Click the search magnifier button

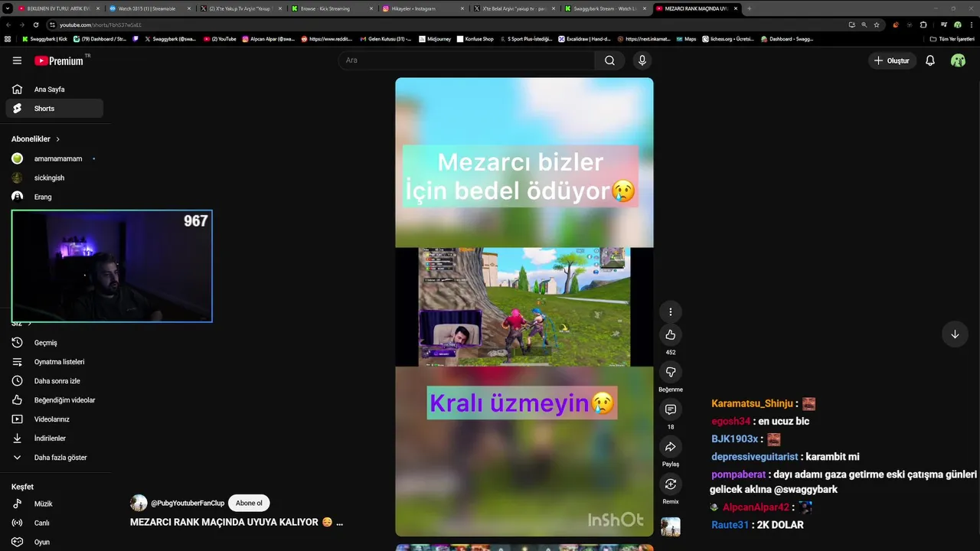(609, 60)
